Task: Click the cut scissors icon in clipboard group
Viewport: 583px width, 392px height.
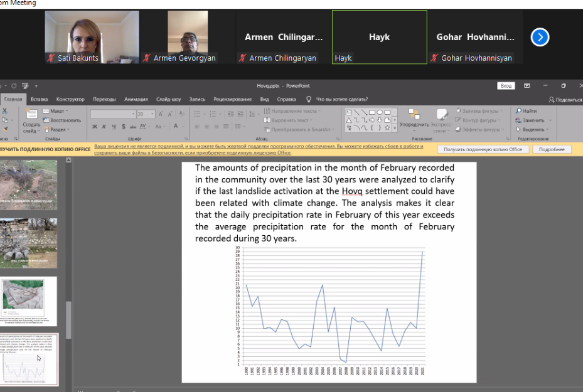Action: (6, 111)
